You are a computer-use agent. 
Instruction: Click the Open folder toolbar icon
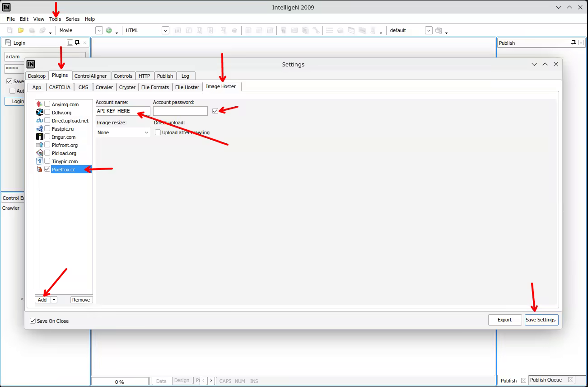[x=20, y=30]
